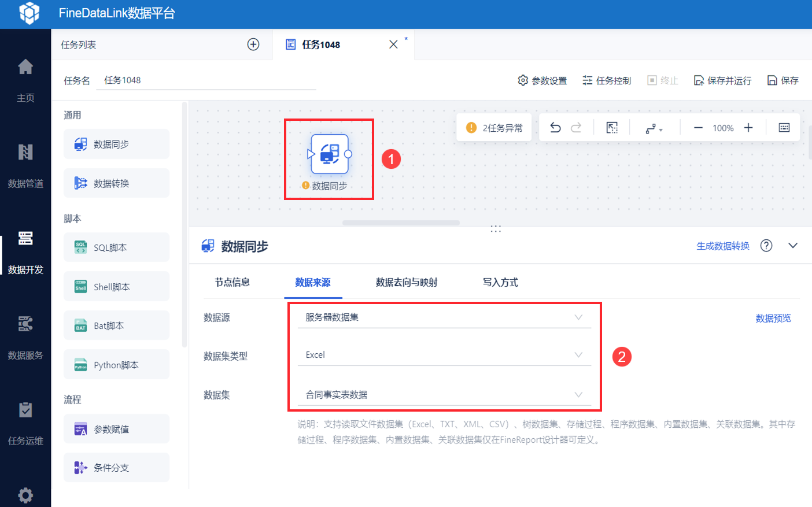Zoom in the canvas with plus
This screenshot has height=507, width=812.
coord(748,128)
